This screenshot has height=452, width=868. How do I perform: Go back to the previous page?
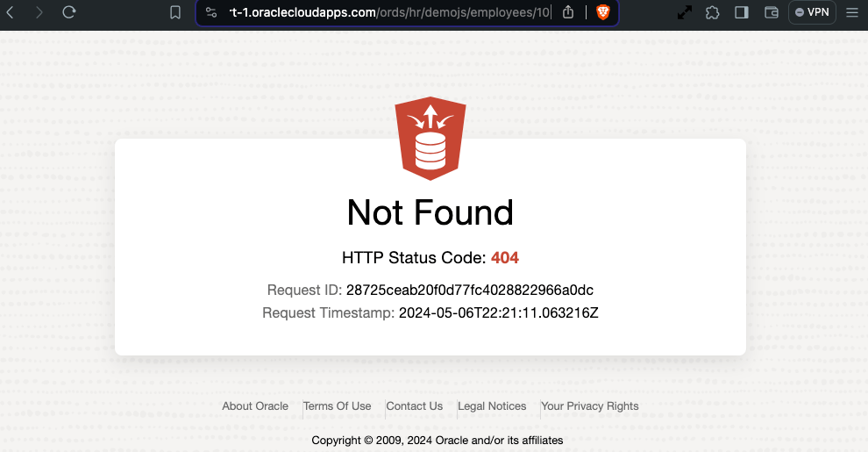coord(10,12)
